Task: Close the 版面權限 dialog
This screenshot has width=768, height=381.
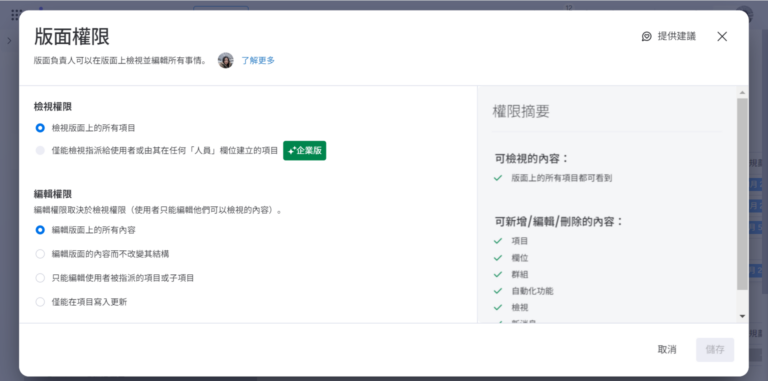Action: point(722,36)
